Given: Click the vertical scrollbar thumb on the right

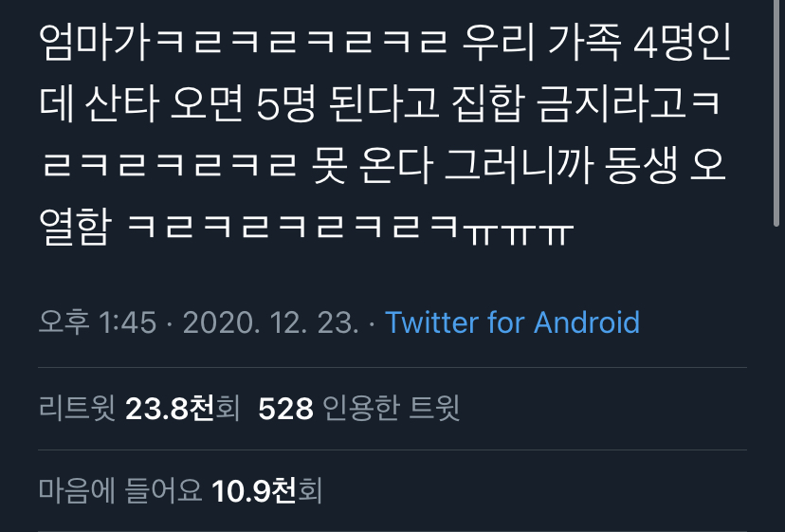Looking at the screenshot, I should 776,113.
